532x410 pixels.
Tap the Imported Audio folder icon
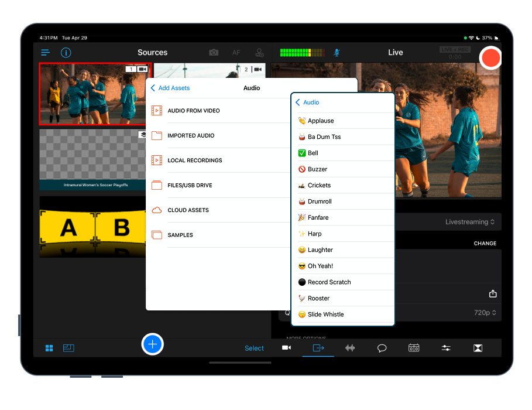[156, 135]
